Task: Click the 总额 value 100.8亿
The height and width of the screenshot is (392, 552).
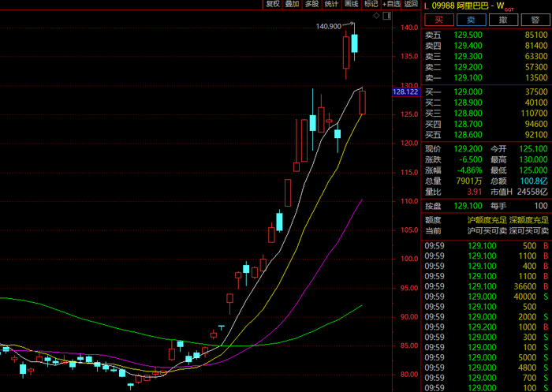Action: click(x=534, y=181)
